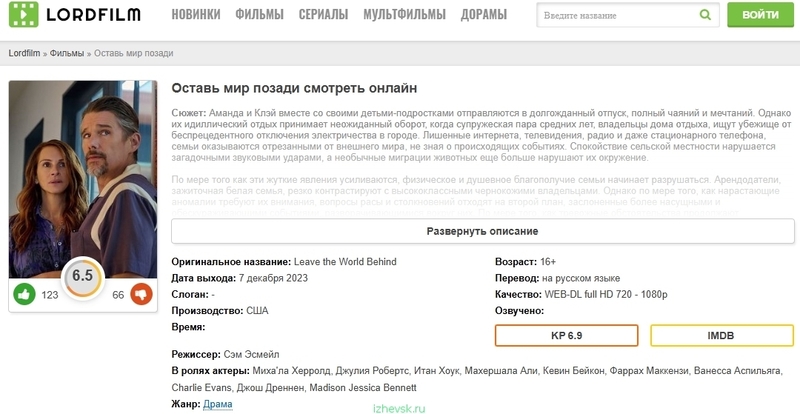Click the search magnifier icon
The image size is (800, 414).
pyautogui.click(x=706, y=15)
